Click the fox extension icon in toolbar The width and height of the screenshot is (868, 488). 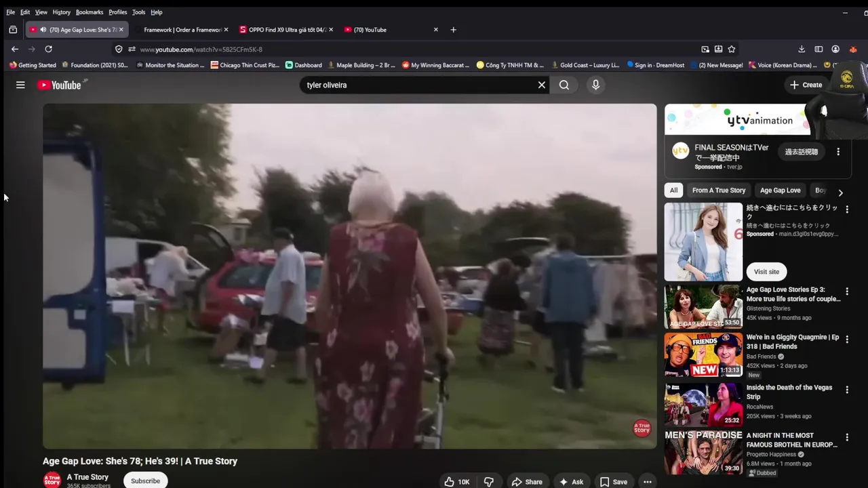click(x=852, y=49)
